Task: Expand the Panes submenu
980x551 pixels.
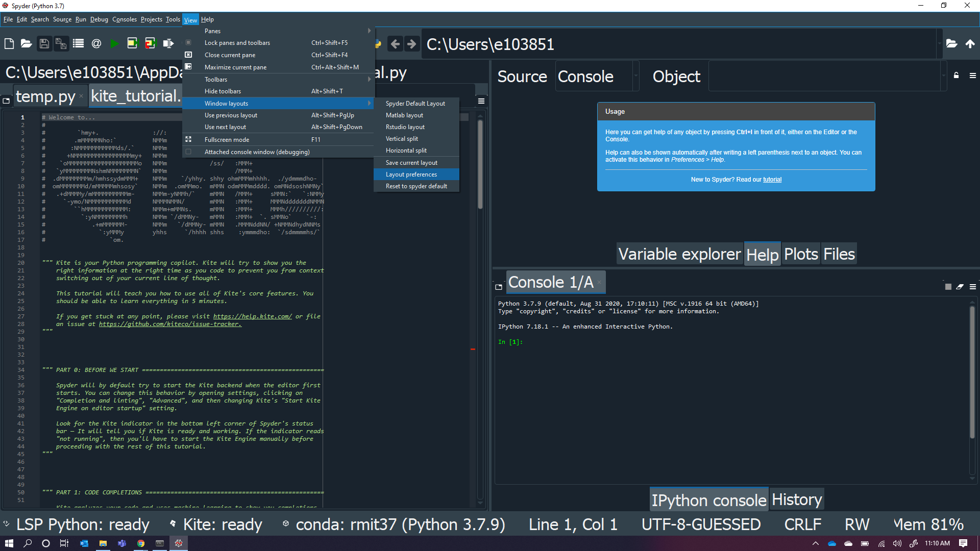Action: tap(278, 31)
